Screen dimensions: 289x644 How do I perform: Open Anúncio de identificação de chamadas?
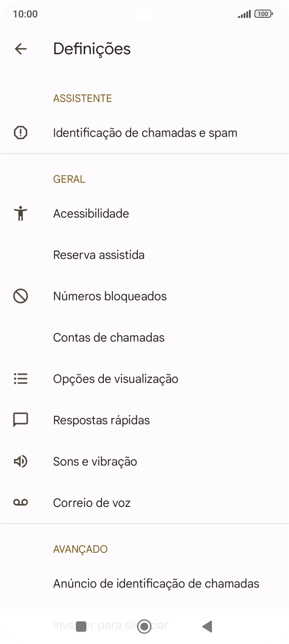(156, 583)
